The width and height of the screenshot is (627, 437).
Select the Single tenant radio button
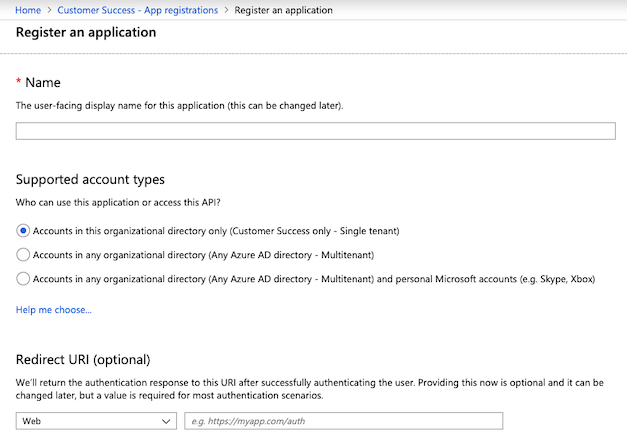click(23, 230)
